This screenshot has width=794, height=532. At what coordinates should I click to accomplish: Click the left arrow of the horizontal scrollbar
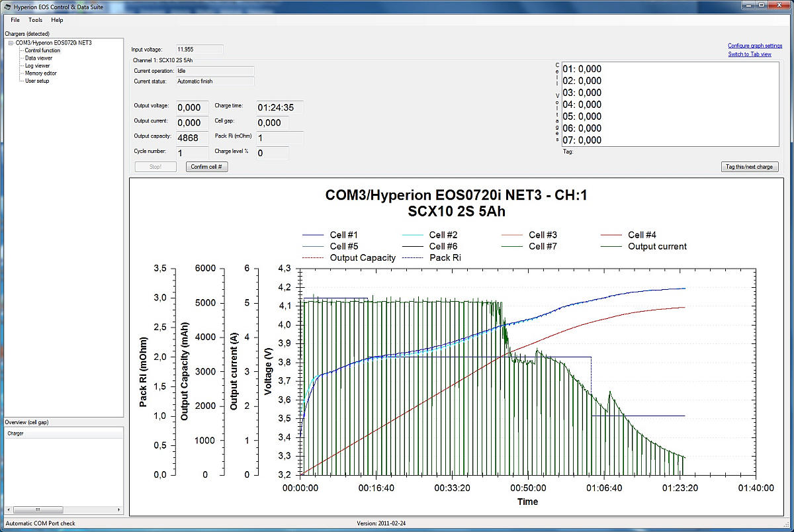click(9, 510)
